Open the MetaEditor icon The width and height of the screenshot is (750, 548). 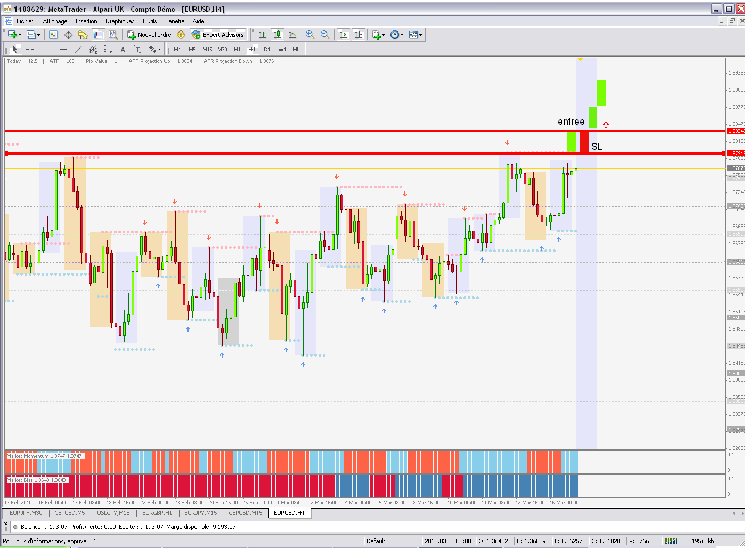(x=181, y=34)
